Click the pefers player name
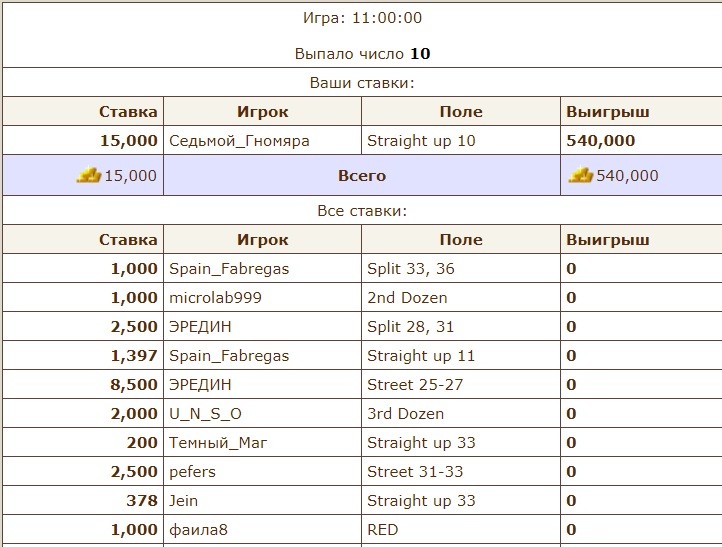Viewport: 722px width, 547px height. [192, 471]
